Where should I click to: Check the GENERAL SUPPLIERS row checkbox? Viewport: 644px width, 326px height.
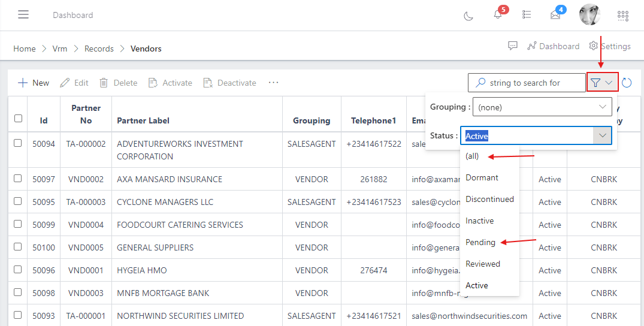tap(17, 247)
